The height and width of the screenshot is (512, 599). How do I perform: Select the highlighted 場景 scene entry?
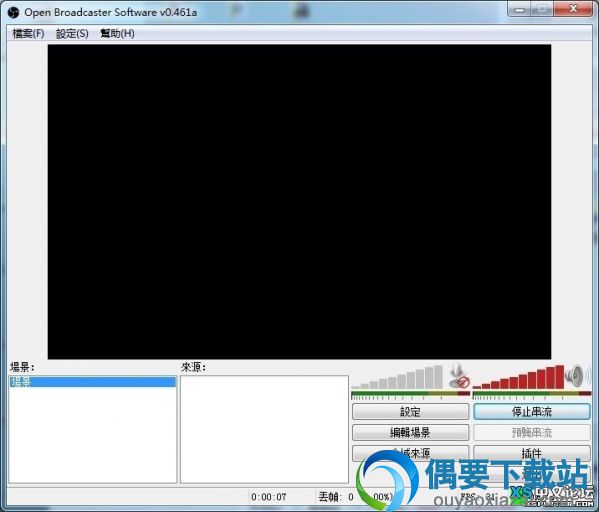(x=92, y=382)
